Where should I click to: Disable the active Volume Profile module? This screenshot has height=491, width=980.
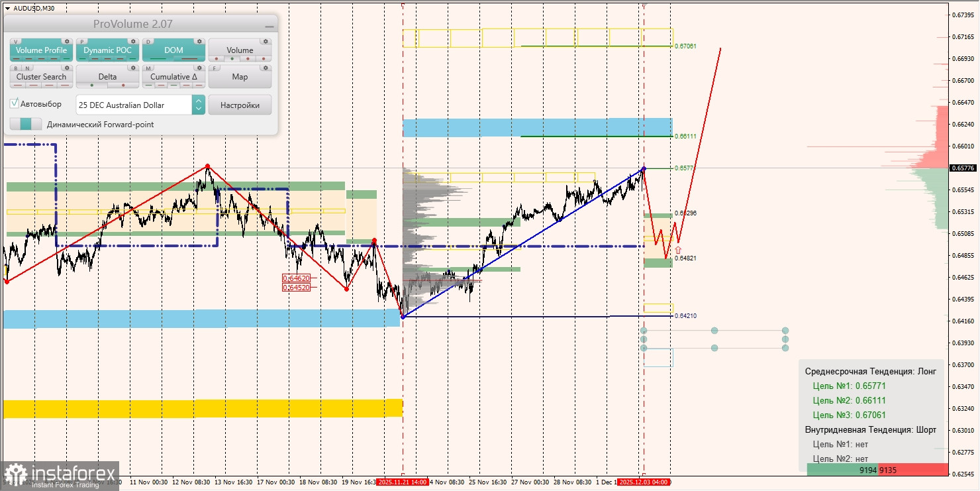[41, 50]
